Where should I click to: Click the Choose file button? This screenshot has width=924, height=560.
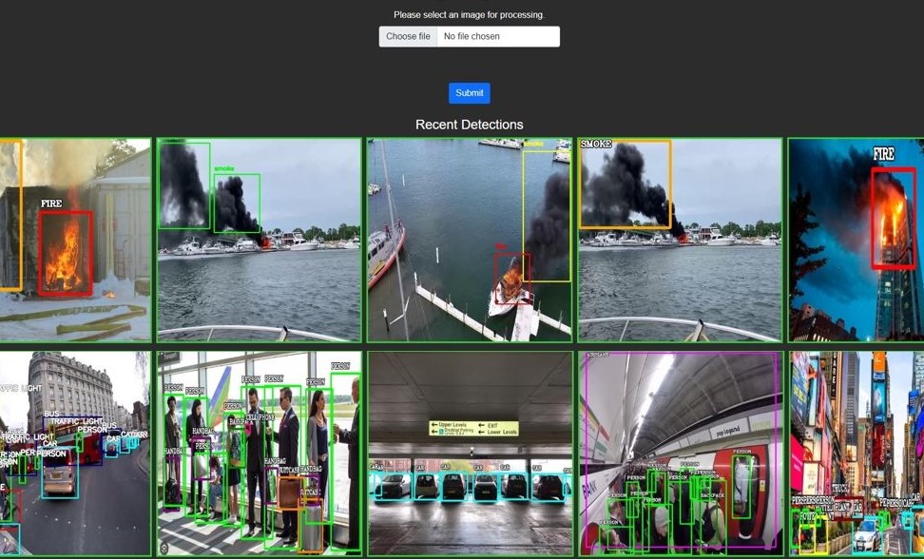pos(408,37)
